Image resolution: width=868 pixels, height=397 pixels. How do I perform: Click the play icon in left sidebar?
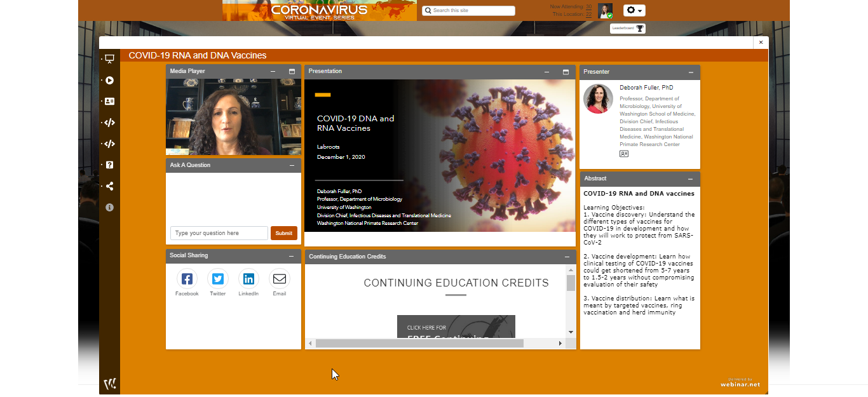click(x=109, y=81)
